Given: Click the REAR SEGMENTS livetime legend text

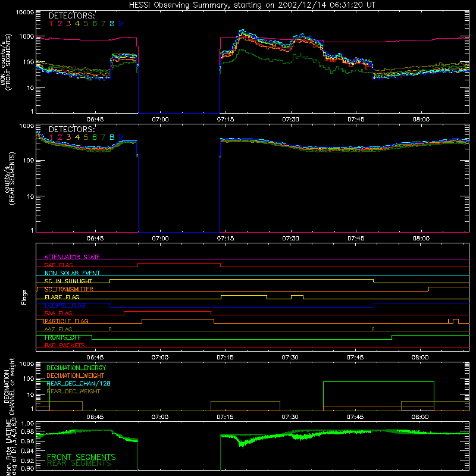Looking at the screenshot, I should [x=79, y=464].
